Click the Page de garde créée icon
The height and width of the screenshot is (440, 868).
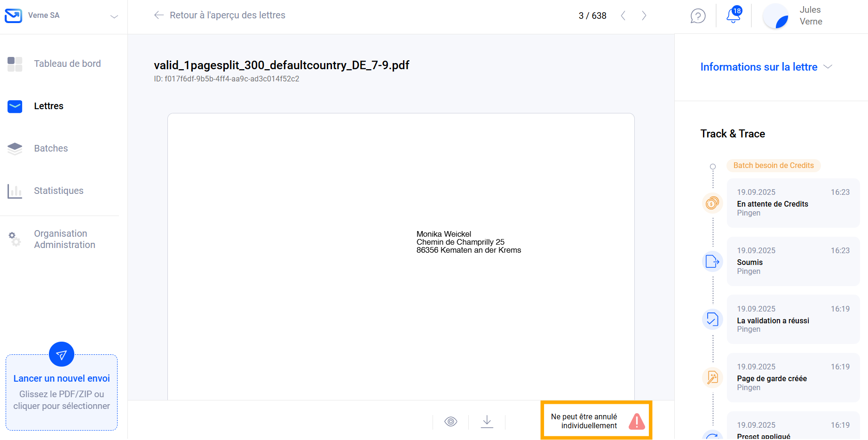click(x=712, y=377)
